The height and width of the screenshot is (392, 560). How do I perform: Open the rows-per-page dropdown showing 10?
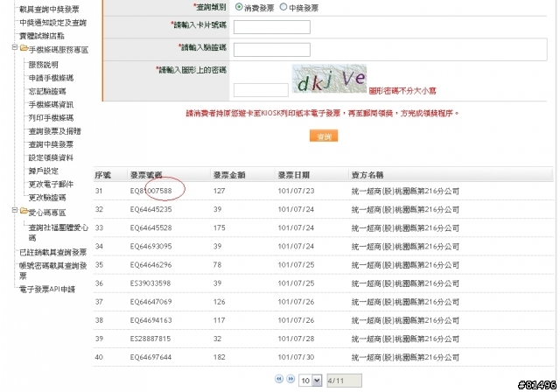click(x=311, y=381)
